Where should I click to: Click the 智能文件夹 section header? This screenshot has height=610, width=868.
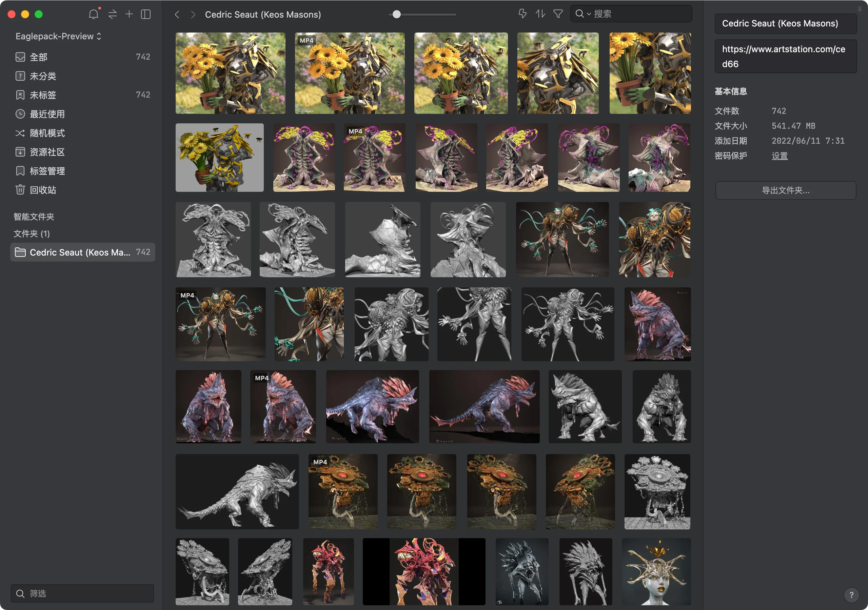[34, 217]
